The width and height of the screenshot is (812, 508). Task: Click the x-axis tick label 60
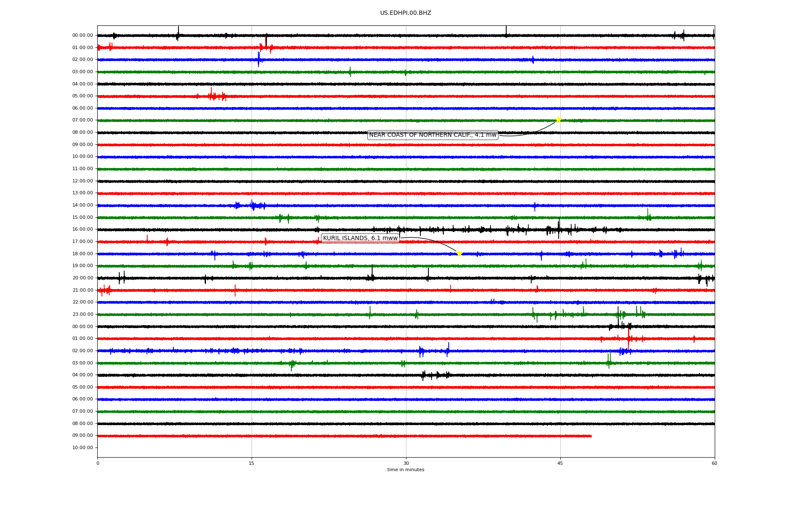(x=714, y=463)
